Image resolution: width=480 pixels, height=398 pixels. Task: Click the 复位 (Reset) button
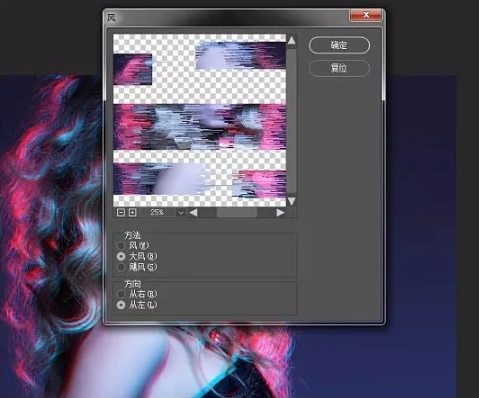coord(339,68)
